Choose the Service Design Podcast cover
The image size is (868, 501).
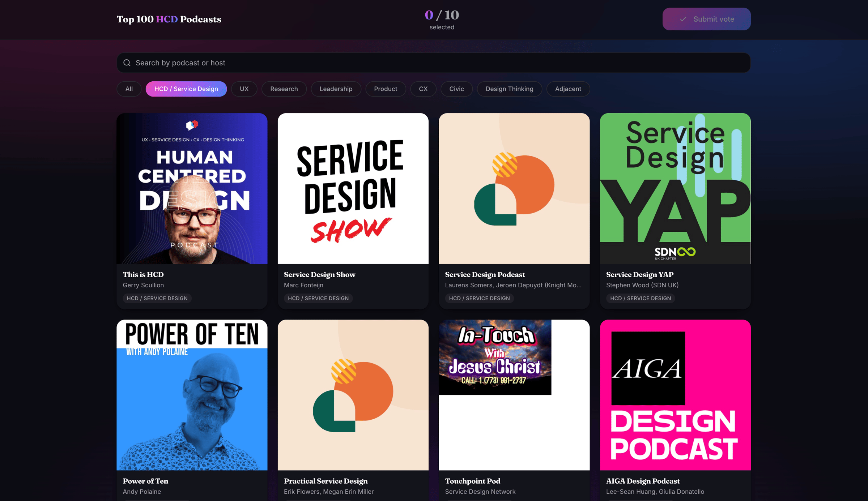514,188
